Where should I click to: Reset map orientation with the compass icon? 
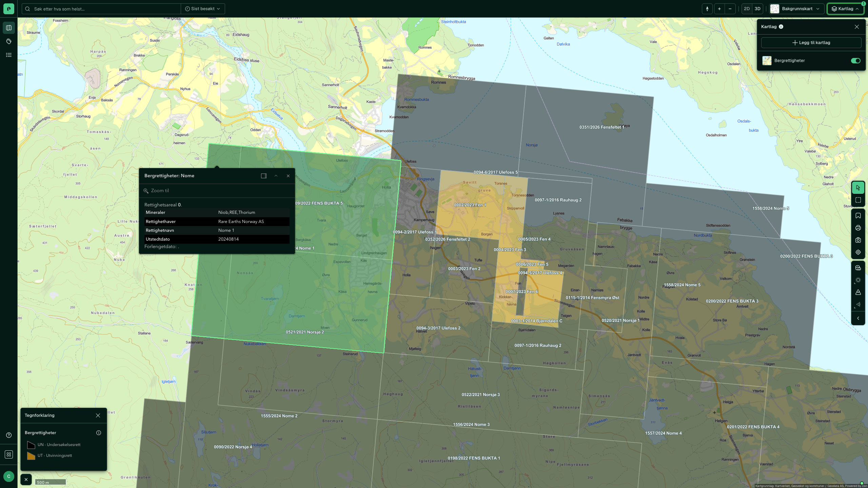(x=707, y=9)
